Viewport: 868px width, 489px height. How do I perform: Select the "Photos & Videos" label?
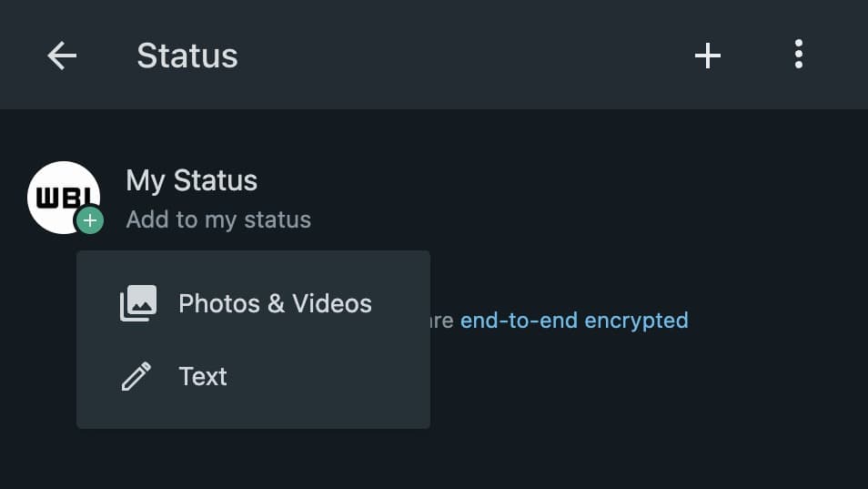pos(275,303)
